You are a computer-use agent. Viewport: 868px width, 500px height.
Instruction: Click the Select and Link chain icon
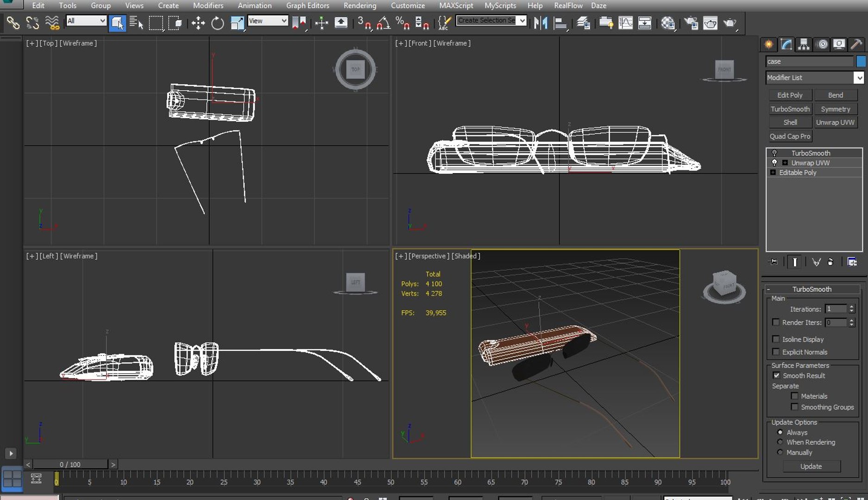pos(13,23)
